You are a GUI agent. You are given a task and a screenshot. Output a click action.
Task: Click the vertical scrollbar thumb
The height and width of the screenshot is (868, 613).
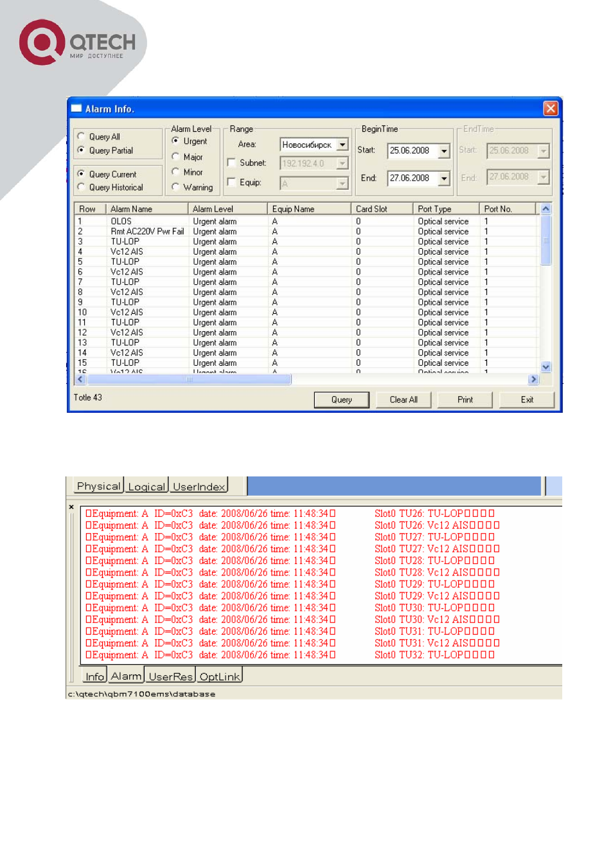546,240
